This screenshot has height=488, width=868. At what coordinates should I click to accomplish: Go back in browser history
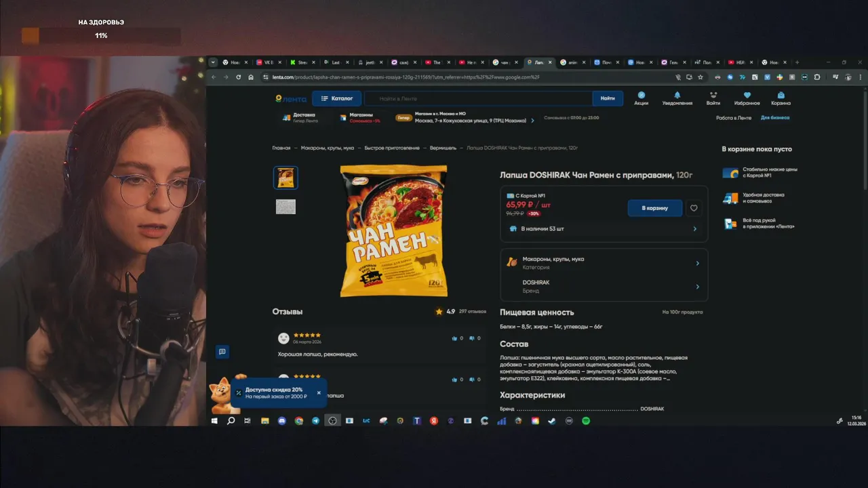214,77
